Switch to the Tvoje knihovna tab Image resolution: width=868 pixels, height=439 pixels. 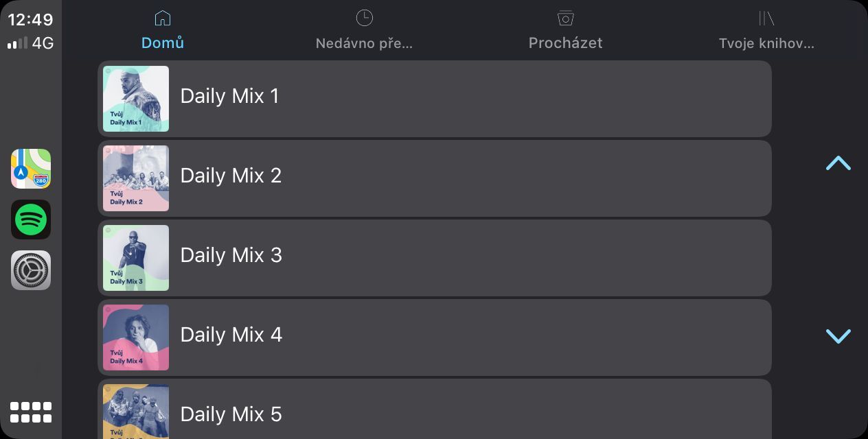[767, 43]
